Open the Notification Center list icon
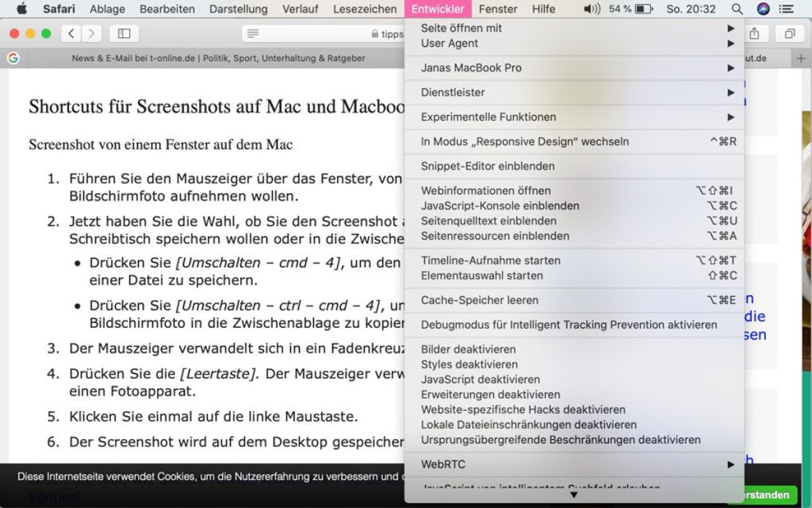 (786, 9)
